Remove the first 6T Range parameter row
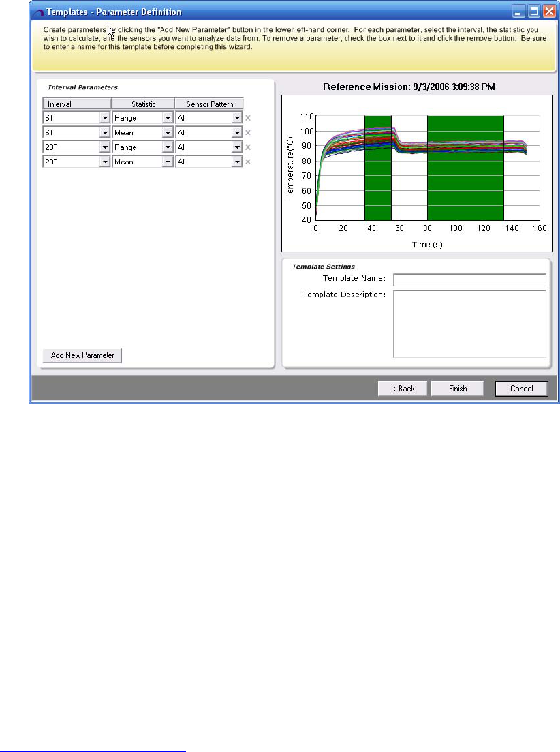 point(248,118)
